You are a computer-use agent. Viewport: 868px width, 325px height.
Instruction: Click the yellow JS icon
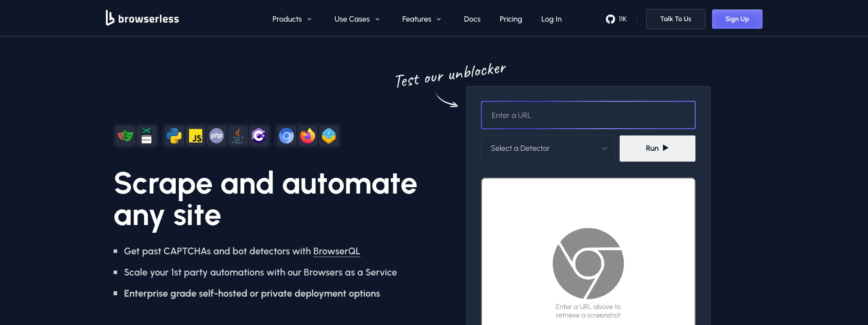(x=196, y=135)
